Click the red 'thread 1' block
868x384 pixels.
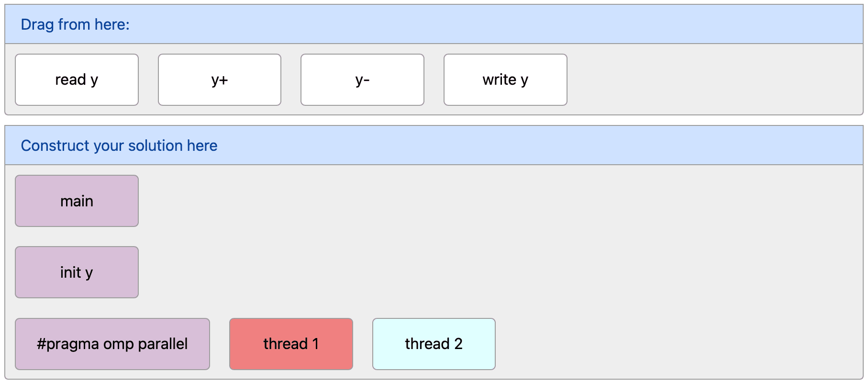[x=291, y=343]
